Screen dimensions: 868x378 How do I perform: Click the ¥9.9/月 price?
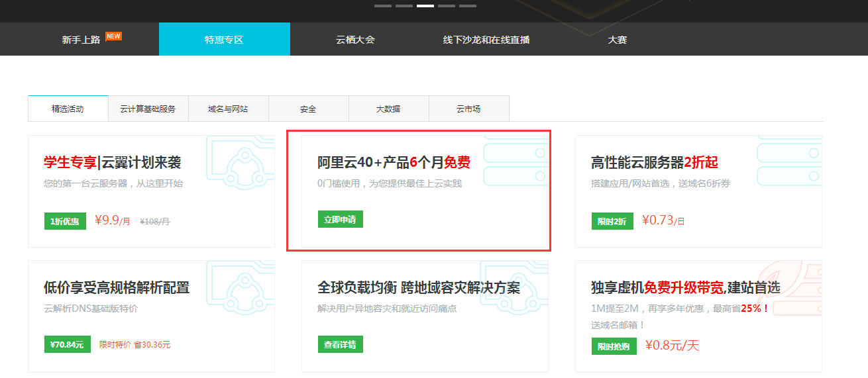pyautogui.click(x=113, y=220)
